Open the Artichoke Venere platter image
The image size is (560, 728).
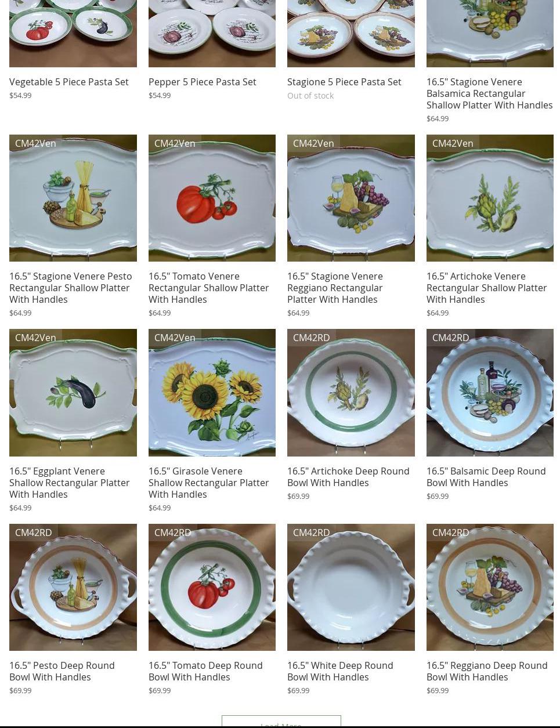coord(490,198)
